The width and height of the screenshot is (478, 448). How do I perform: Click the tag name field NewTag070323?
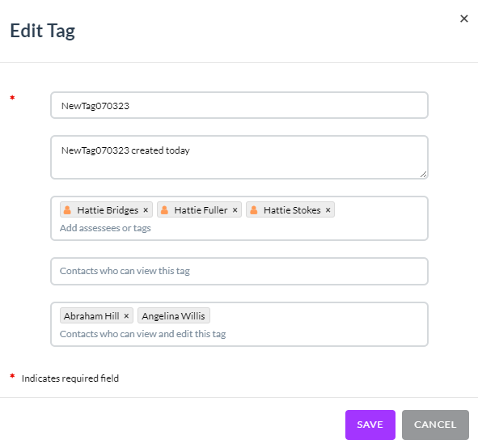coord(239,105)
